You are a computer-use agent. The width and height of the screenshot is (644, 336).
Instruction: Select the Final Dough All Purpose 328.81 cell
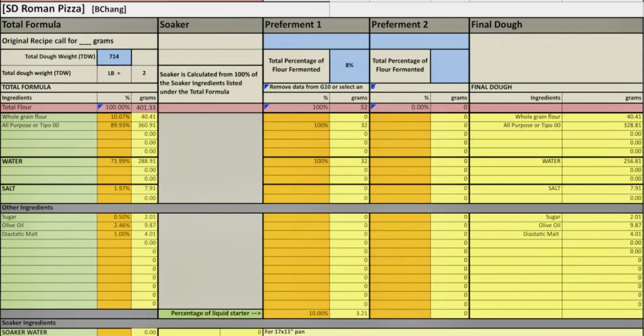[x=602, y=125]
